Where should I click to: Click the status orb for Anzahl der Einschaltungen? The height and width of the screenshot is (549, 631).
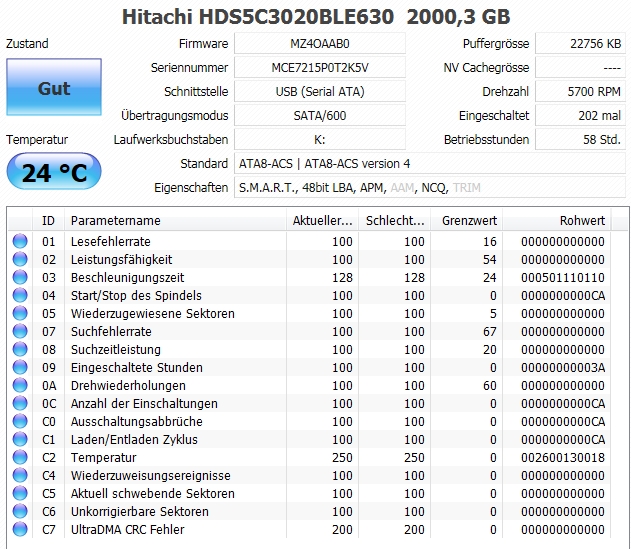20,403
